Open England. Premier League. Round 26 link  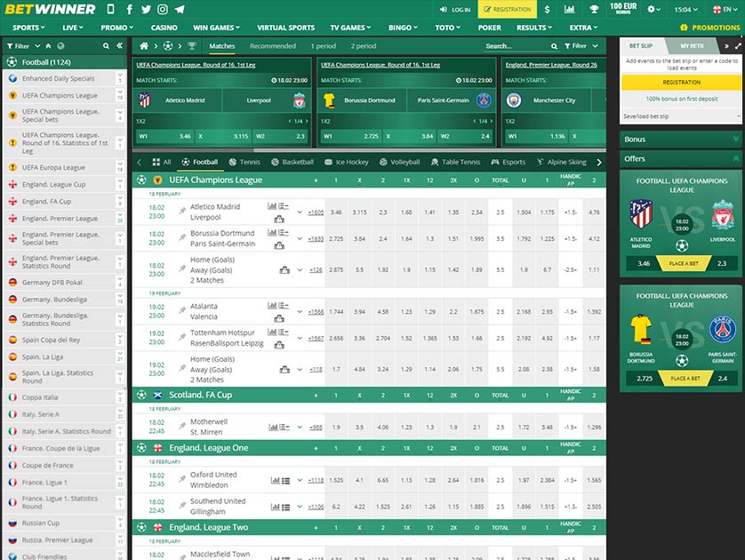[x=551, y=65]
